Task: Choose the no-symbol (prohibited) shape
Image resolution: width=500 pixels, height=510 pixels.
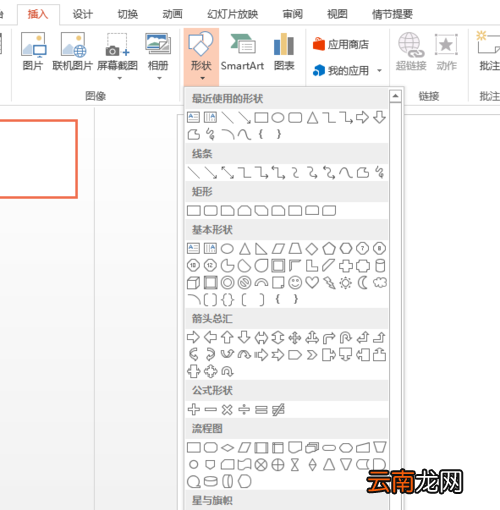Action: (244, 283)
